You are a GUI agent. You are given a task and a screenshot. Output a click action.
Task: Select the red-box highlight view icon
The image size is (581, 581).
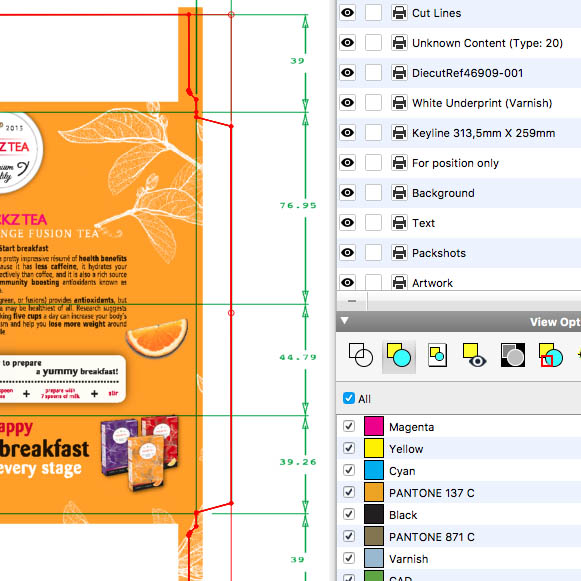point(551,355)
